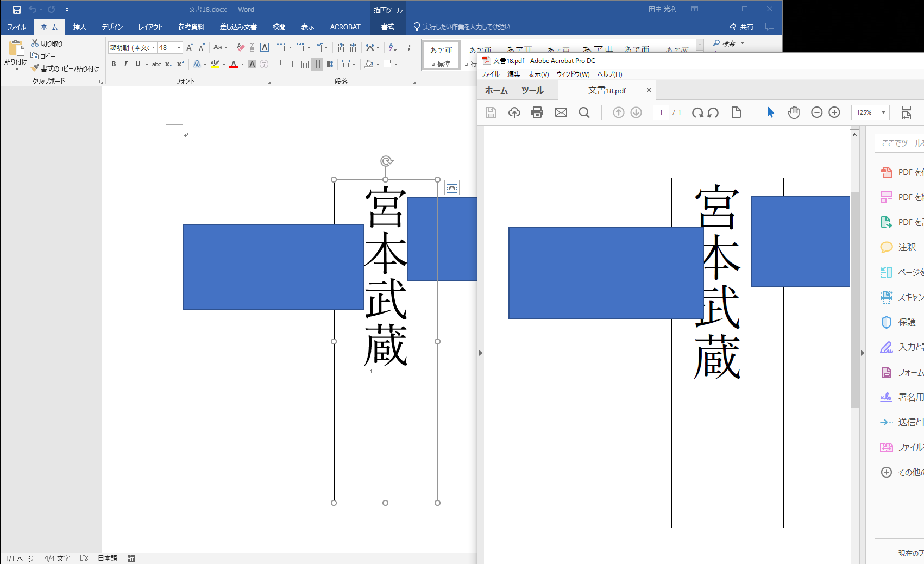The height and width of the screenshot is (564, 924).
Task: Click the tell-me search box in Word
Action: (462, 27)
